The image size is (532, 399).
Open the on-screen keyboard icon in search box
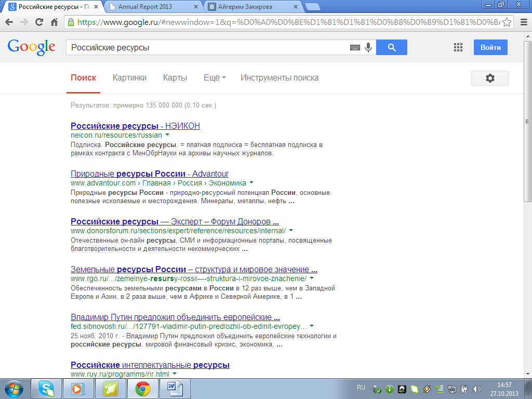coord(355,47)
